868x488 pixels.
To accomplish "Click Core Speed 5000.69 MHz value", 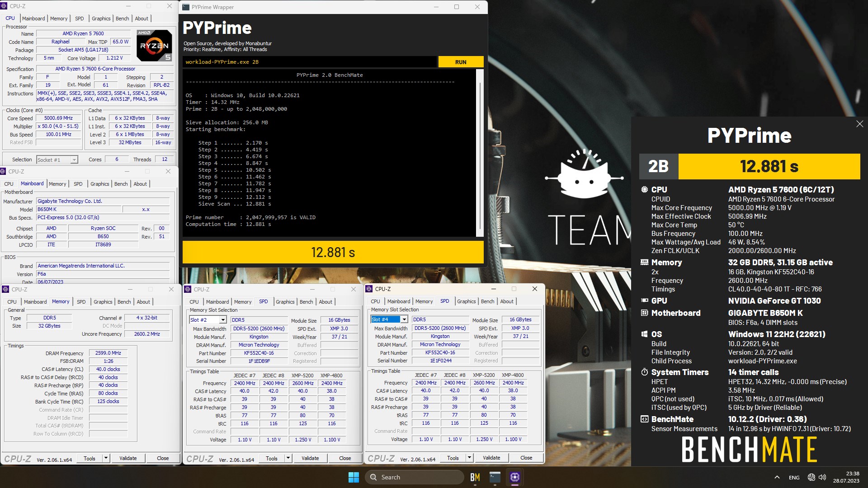I will [58, 118].
